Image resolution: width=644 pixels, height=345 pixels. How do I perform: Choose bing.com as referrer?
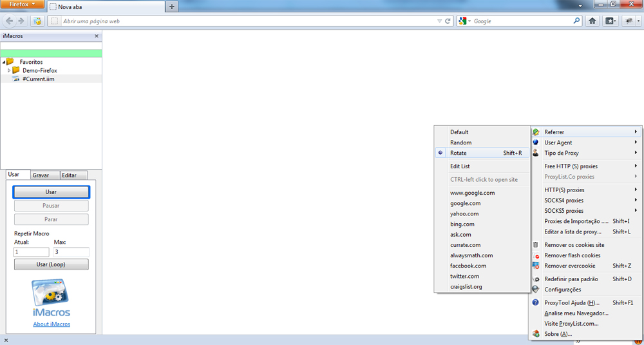(482, 224)
